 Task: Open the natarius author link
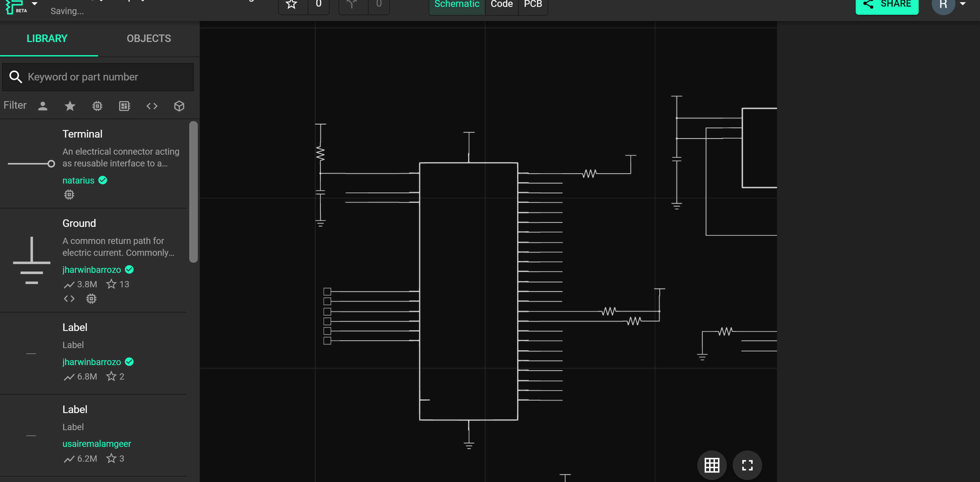78,181
